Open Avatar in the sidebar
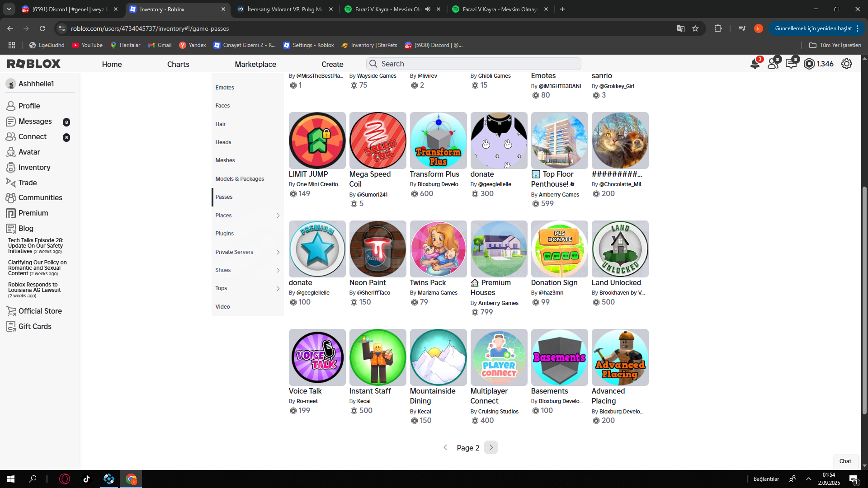868x488 pixels. click(29, 152)
